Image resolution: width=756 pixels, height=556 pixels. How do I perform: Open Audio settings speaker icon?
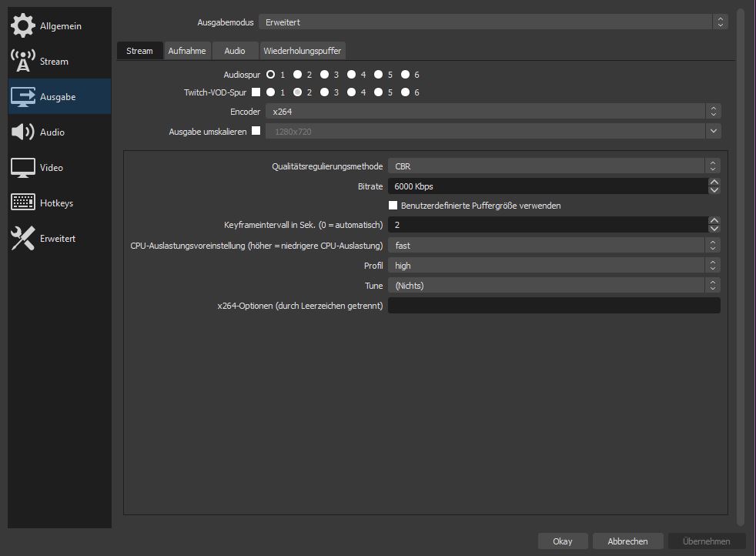click(x=23, y=132)
